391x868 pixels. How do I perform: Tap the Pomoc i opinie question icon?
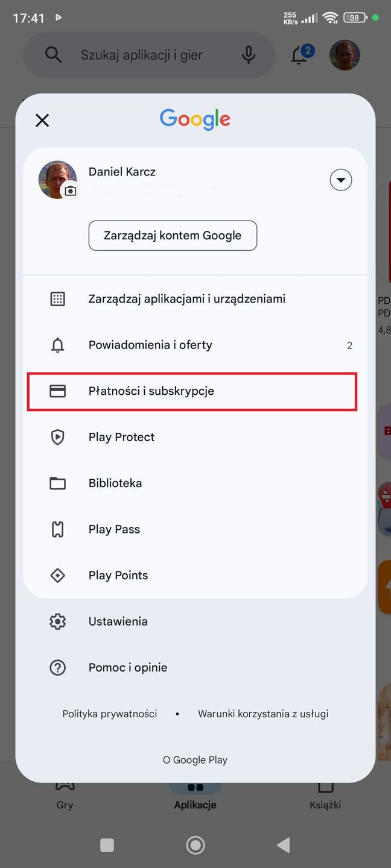pyautogui.click(x=58, y=668)
